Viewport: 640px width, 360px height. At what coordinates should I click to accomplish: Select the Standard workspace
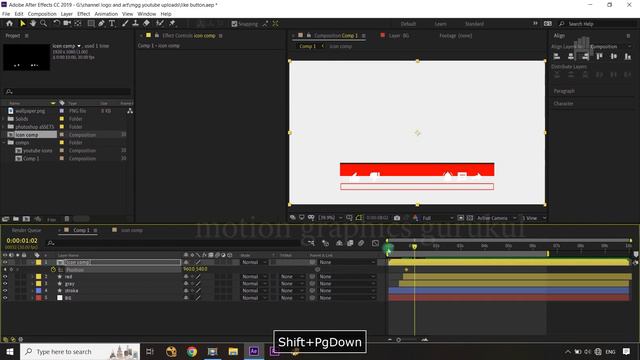pyautogui.click(x=474, y=24)
